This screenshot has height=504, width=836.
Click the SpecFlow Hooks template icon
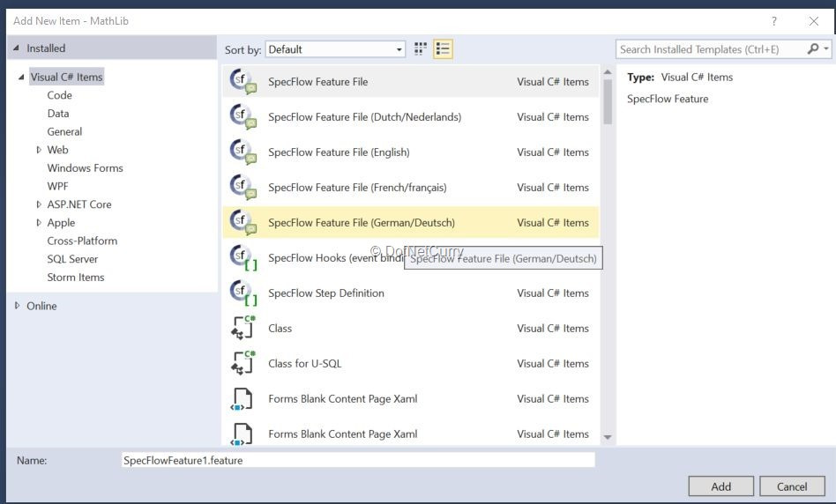pos(243,257)
